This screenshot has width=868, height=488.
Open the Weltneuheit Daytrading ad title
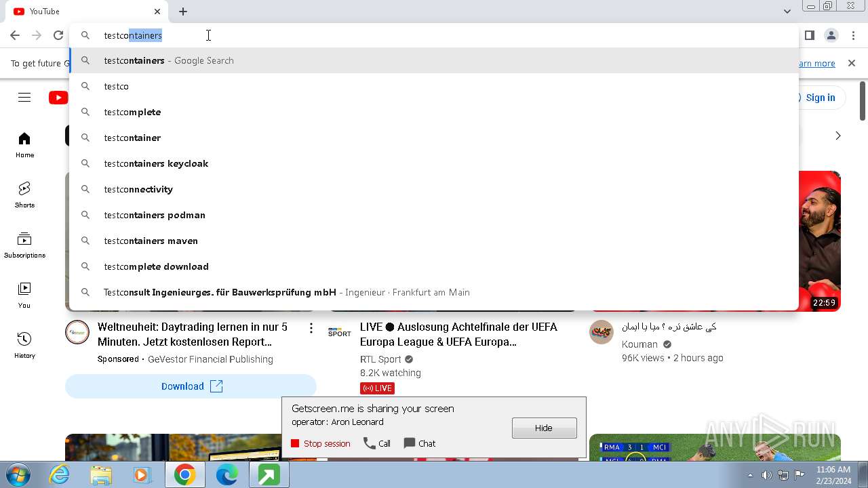click(x=193, y=334)
